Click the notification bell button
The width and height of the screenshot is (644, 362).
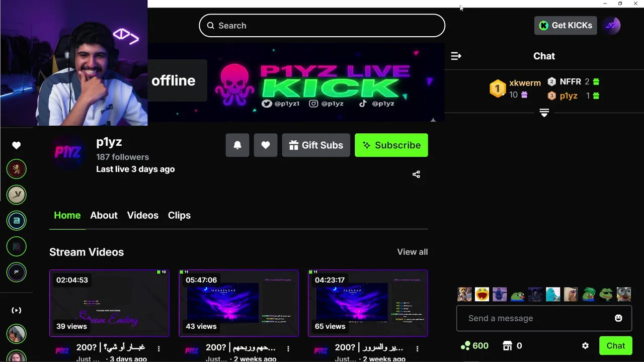[237, 145]
